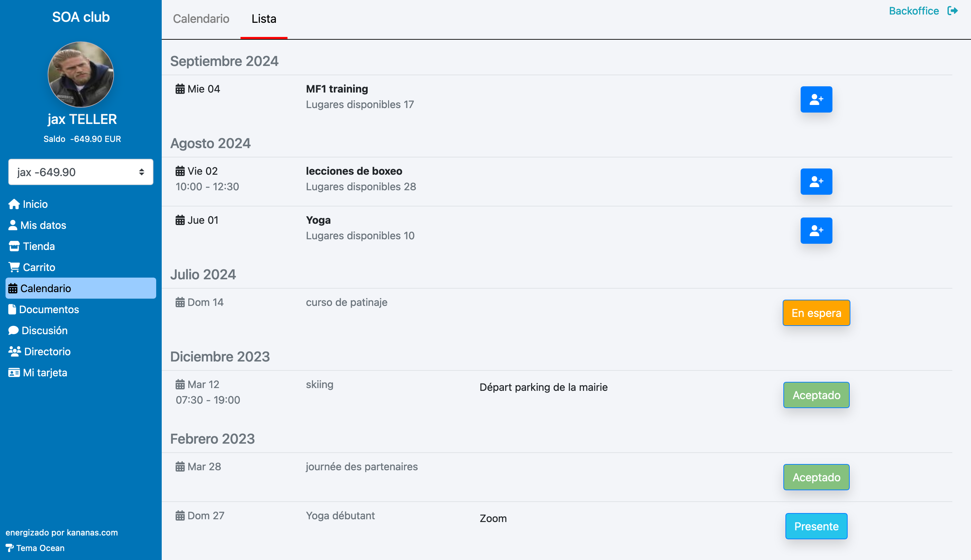Click the home icon beside Inicio
This screenshot has width=971, height=560.
point(14,204)
